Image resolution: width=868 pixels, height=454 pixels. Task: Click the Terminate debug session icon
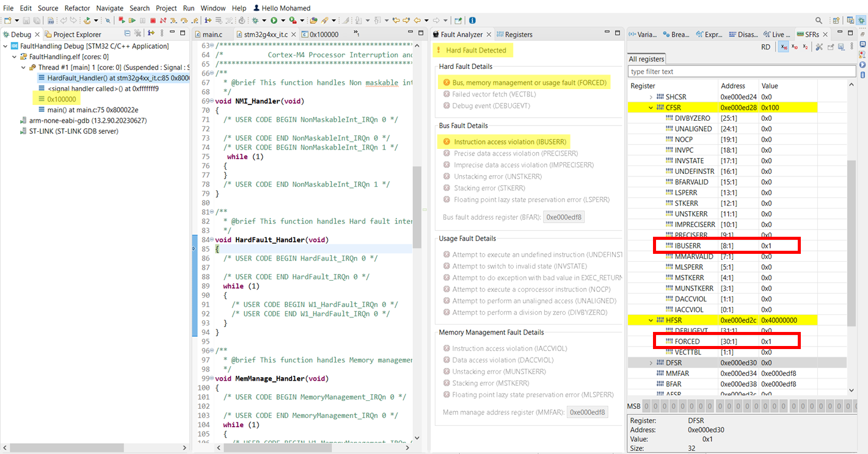[x=154, y=20]
